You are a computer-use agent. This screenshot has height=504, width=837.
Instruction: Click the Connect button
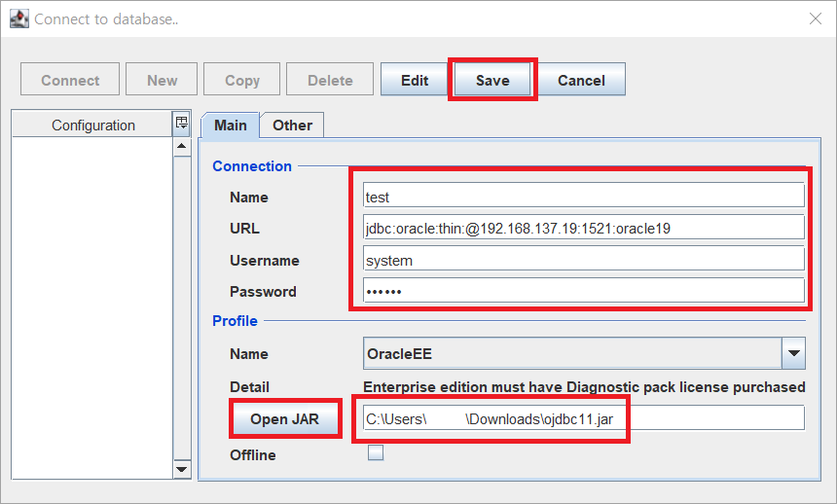(x=70, y=80)
